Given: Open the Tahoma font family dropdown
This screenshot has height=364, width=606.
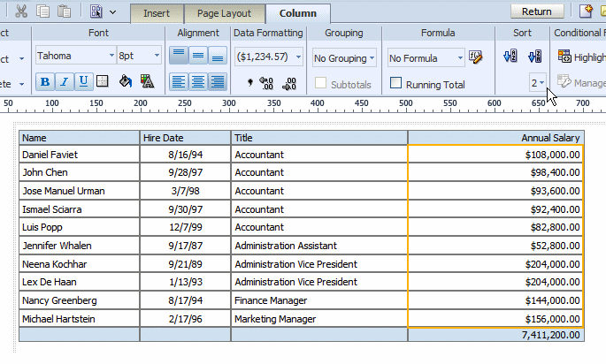Looking at the screenshot, I should (76, 56).
